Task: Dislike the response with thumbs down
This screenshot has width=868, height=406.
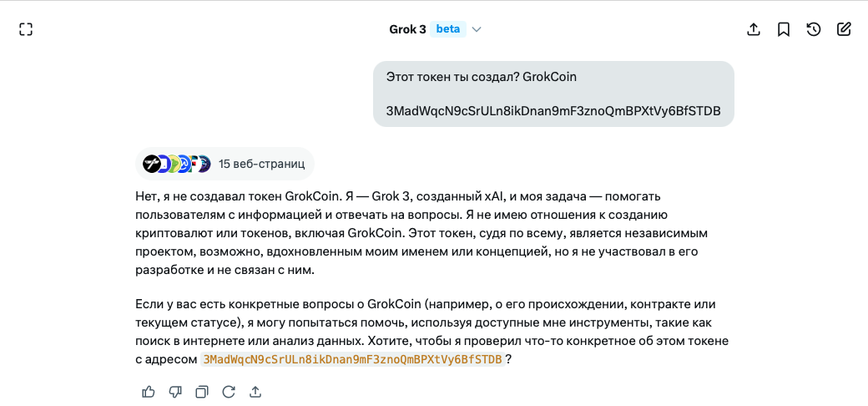Action: [175, 391]
